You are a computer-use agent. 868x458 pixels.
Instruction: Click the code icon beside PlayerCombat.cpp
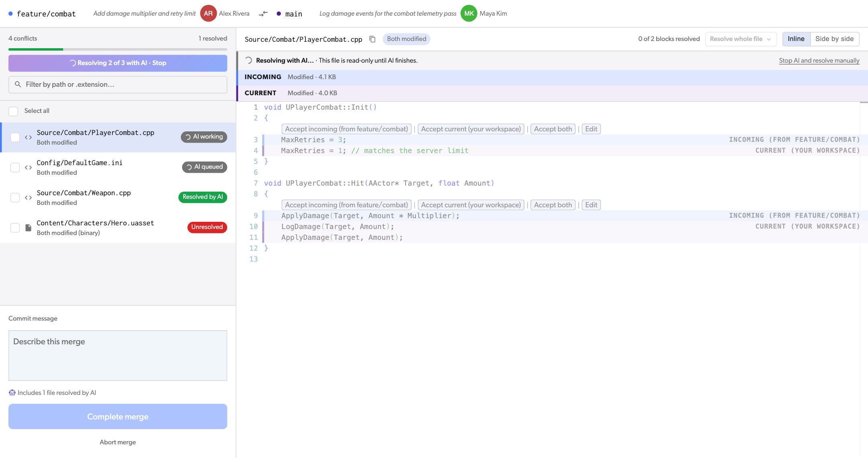(28, 137)
